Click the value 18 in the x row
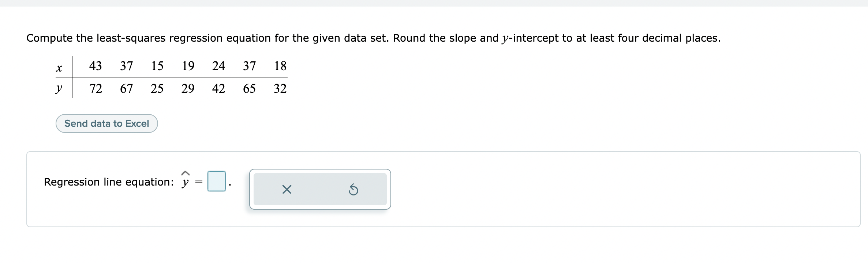868x263 pixels. pos(281,66)
